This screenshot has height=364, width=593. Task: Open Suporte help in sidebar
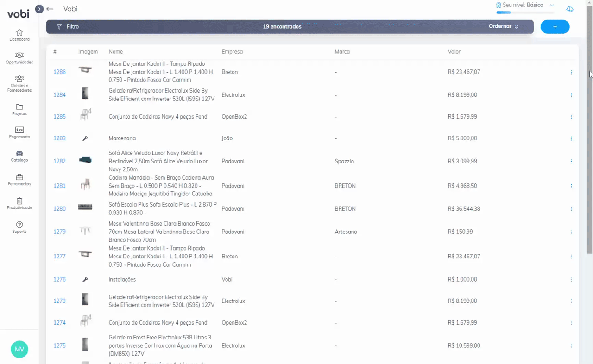[x=19, y=227]
